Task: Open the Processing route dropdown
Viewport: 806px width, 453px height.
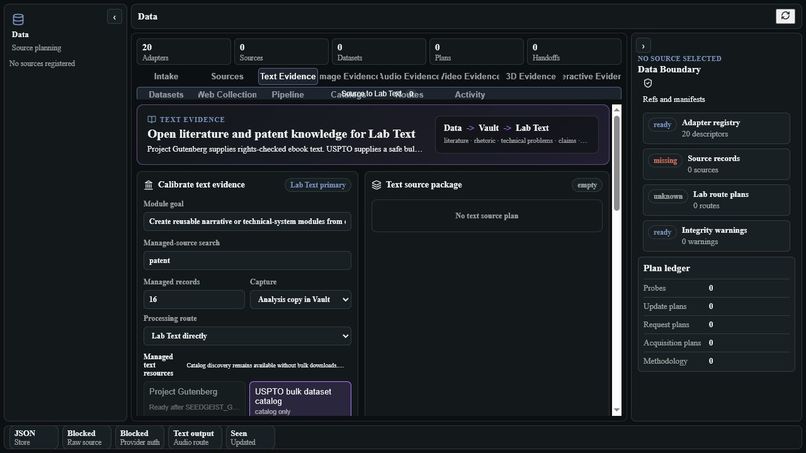Action: [247, 336]
